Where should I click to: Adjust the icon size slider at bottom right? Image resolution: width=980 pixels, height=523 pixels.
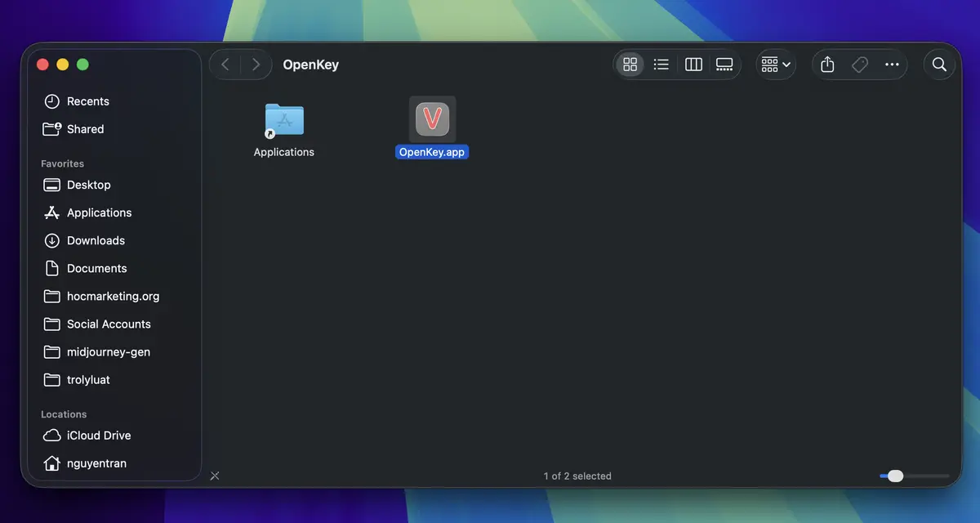(896, 476)
